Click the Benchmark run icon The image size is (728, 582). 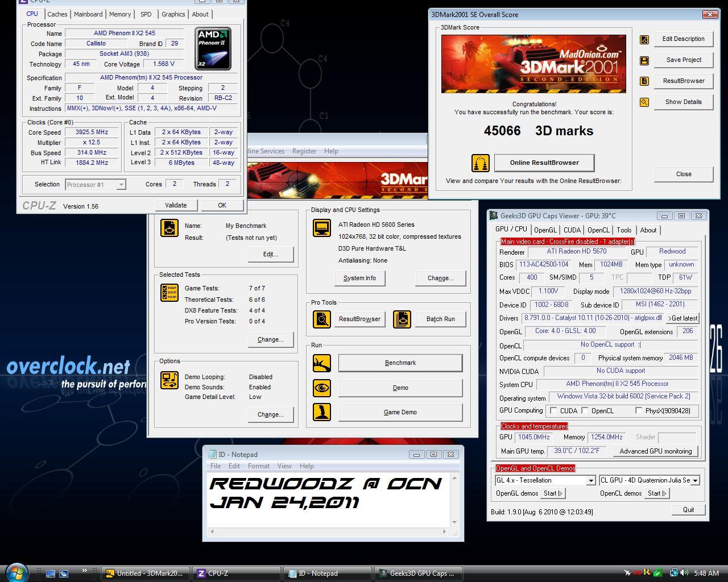(x=322, y=363)
